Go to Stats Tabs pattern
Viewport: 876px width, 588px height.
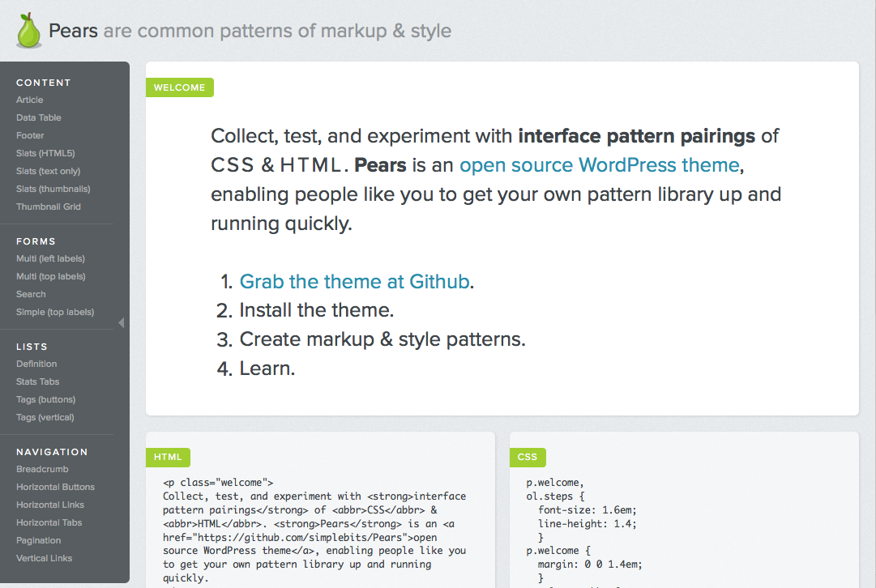[x=37, y=382]
